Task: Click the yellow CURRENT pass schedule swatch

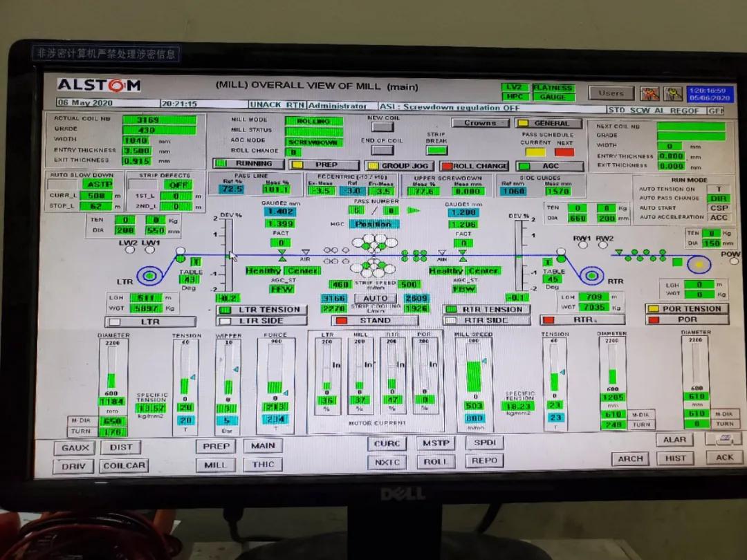Action: 535,152
